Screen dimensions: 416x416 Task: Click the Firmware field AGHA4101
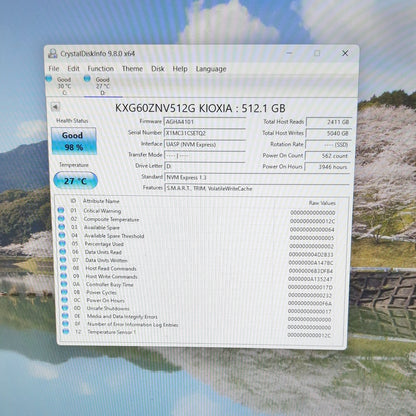click(x=205, y=122)
